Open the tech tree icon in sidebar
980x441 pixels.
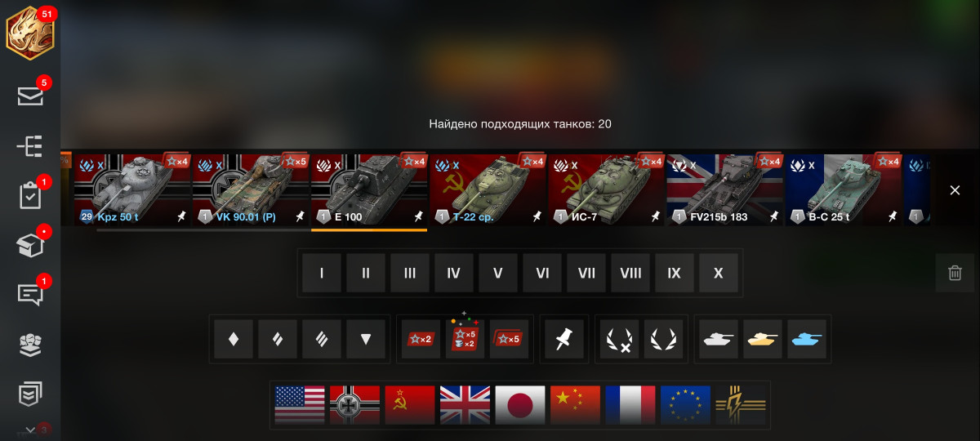30,146
